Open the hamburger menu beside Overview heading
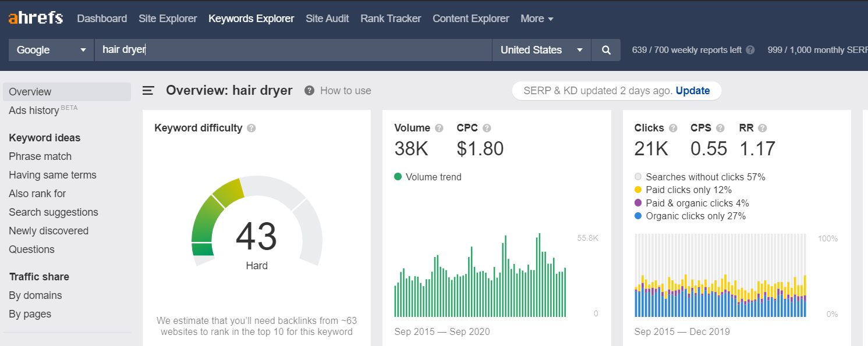This screenshot has width=868, height=346. 148,90
